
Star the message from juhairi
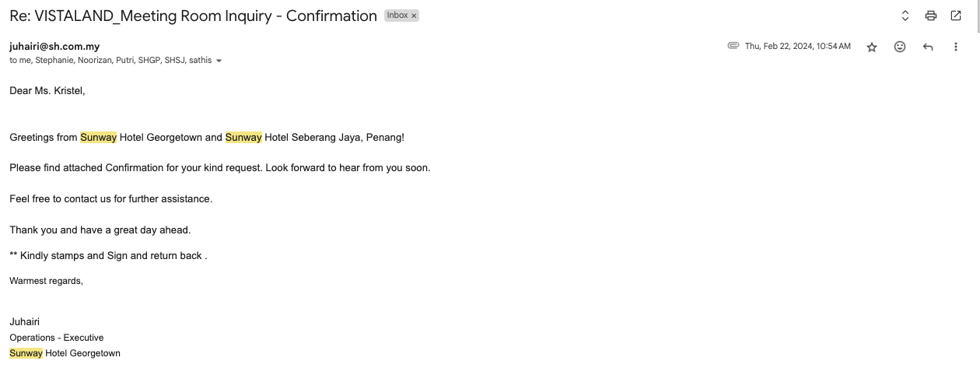pyautogui.click(x=872, y=47)
